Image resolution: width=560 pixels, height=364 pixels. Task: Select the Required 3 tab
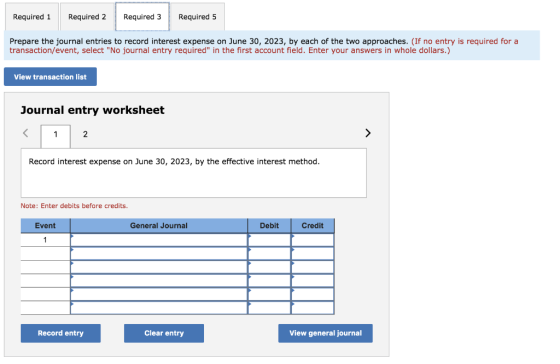point(142,17)
